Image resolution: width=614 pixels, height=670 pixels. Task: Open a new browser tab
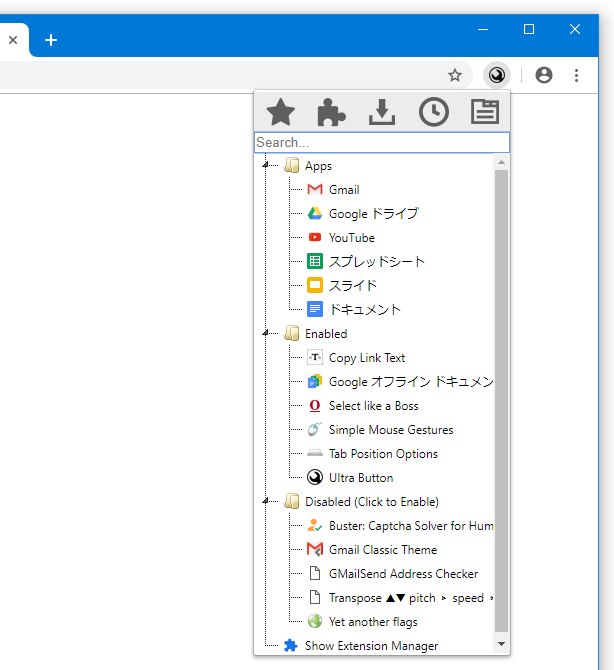51,40
